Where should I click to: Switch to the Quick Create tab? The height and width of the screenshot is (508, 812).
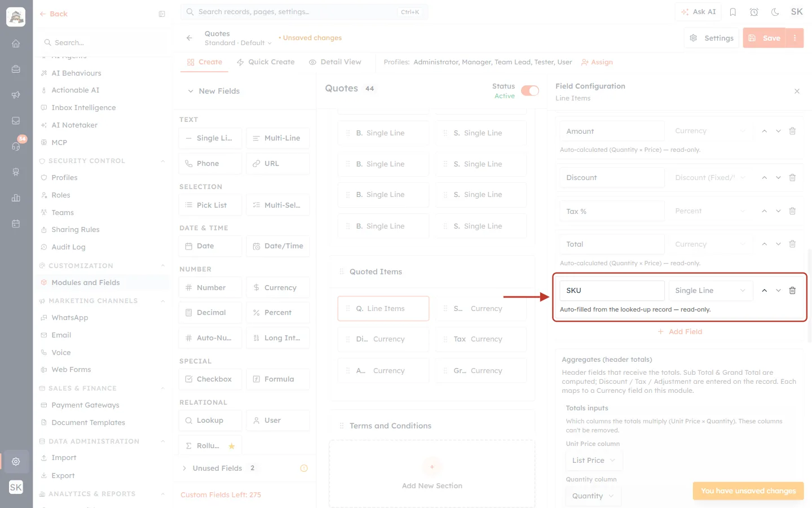tap(266, 62)
